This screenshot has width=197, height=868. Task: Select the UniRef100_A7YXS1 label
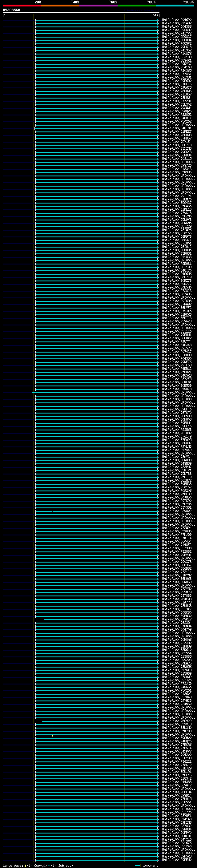point(176,74)
